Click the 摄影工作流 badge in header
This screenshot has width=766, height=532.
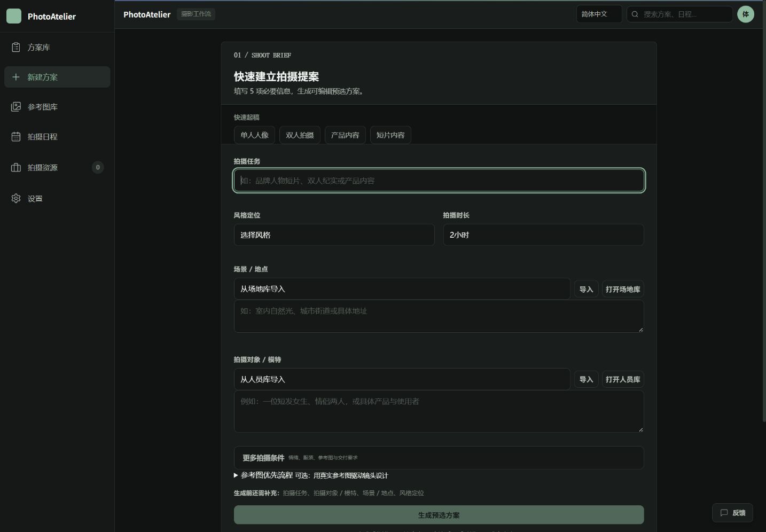tap(196, 14)
